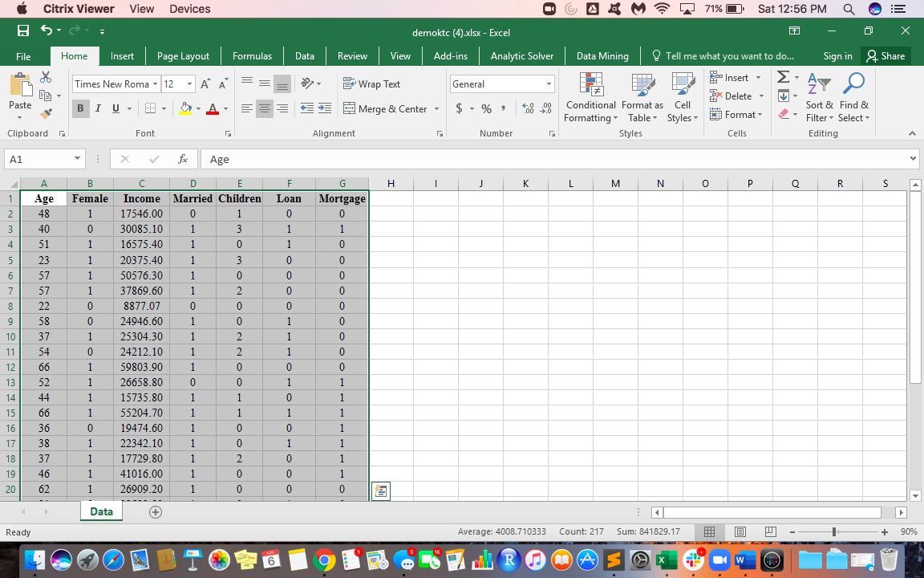Image resolution: width=924 pixels, height=578 pixels.
Task: Open the File tab
Action: tap(23, 57)
